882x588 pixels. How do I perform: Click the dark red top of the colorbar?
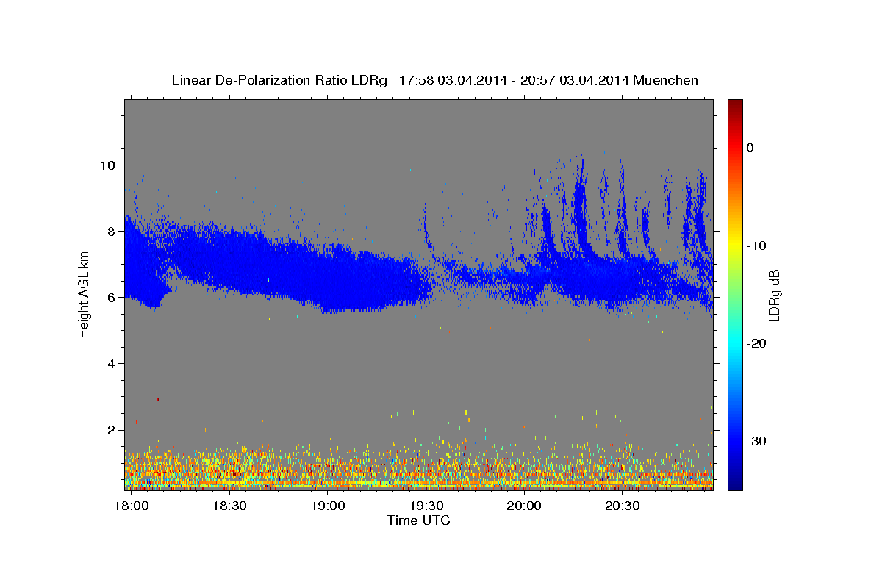(x=735, y=105)
